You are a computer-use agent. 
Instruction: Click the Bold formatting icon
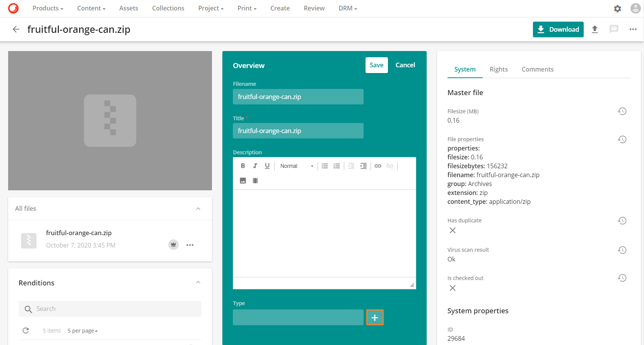pos(243,166)
